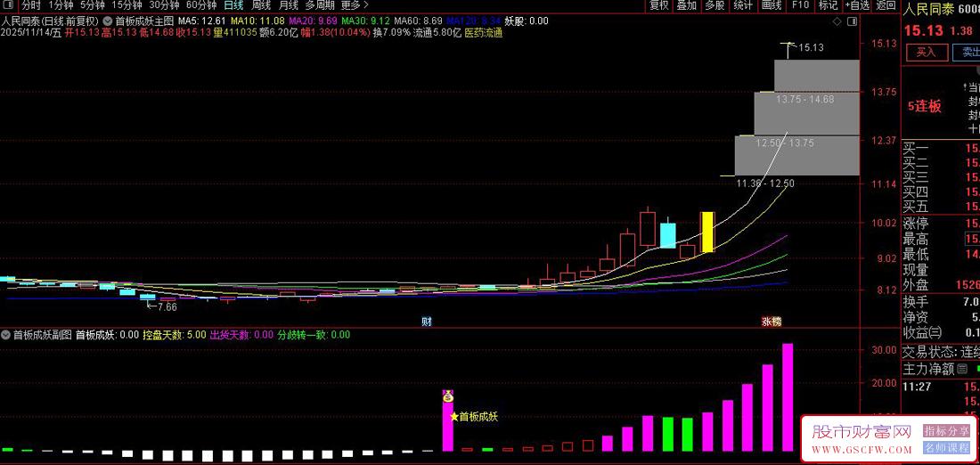Toggle the side panel icon above chart
The width and height of the screenshot is (980, 465).
852,22
